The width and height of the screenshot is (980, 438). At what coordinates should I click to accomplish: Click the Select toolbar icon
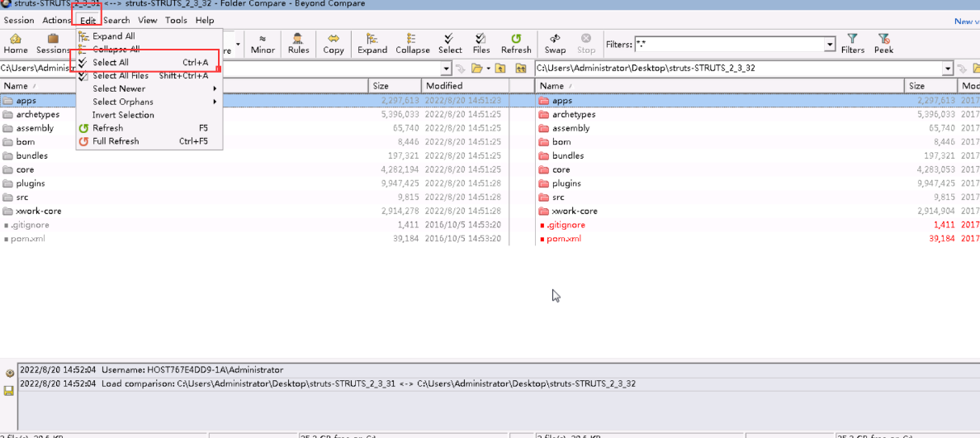coord(450,44)
